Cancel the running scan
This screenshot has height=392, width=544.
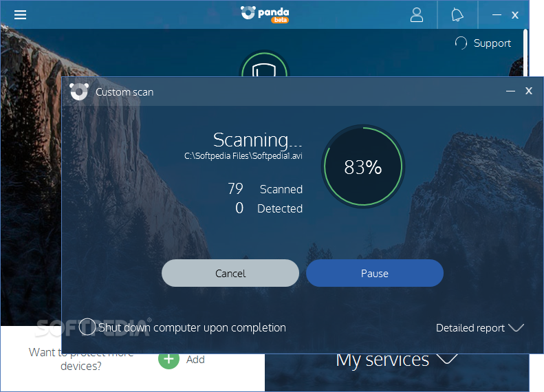pos(230,273)
